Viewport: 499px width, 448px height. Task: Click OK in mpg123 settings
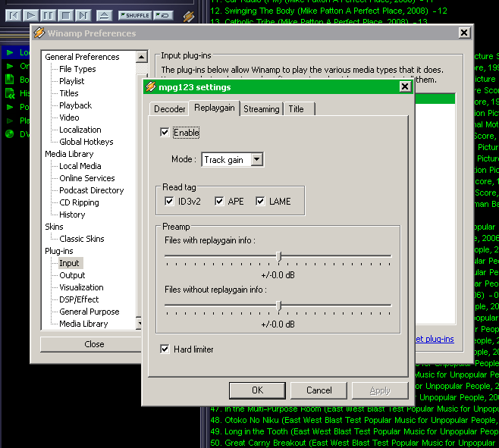point(257,390)
